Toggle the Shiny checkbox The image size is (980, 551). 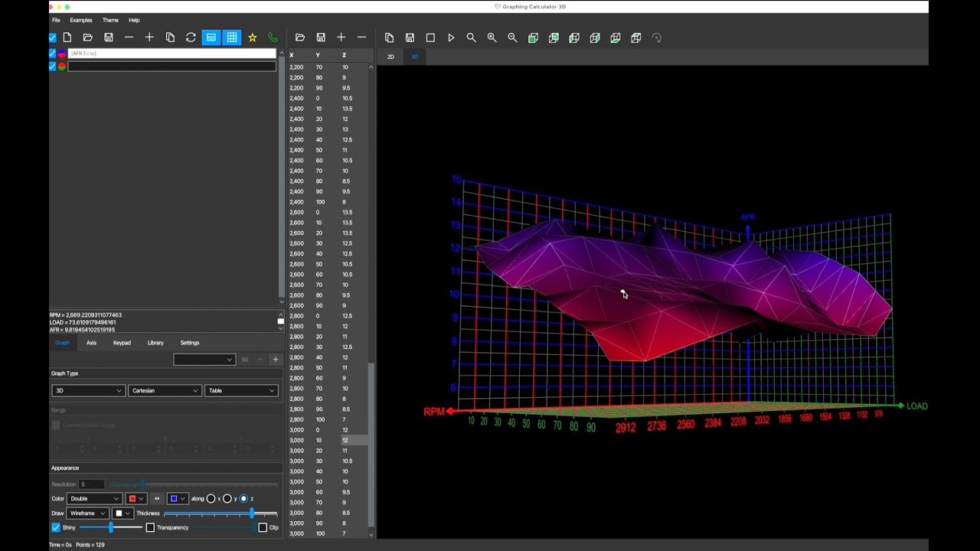[x=56, y=527]
